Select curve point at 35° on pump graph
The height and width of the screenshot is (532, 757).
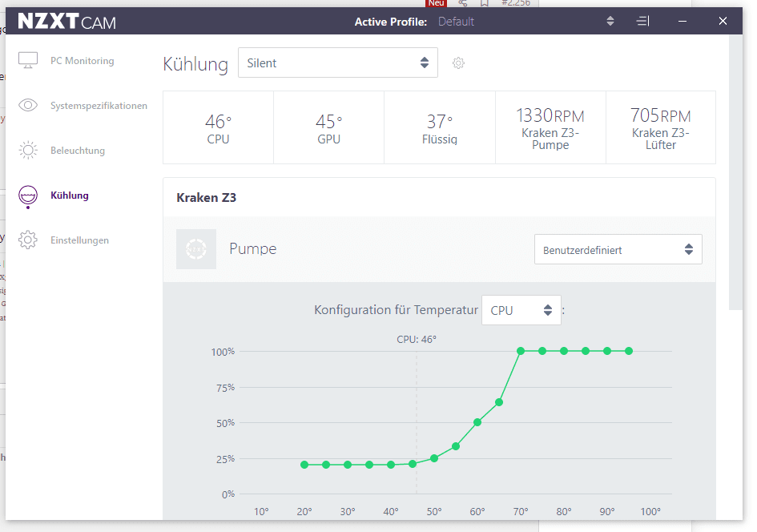tap(369, 465)
